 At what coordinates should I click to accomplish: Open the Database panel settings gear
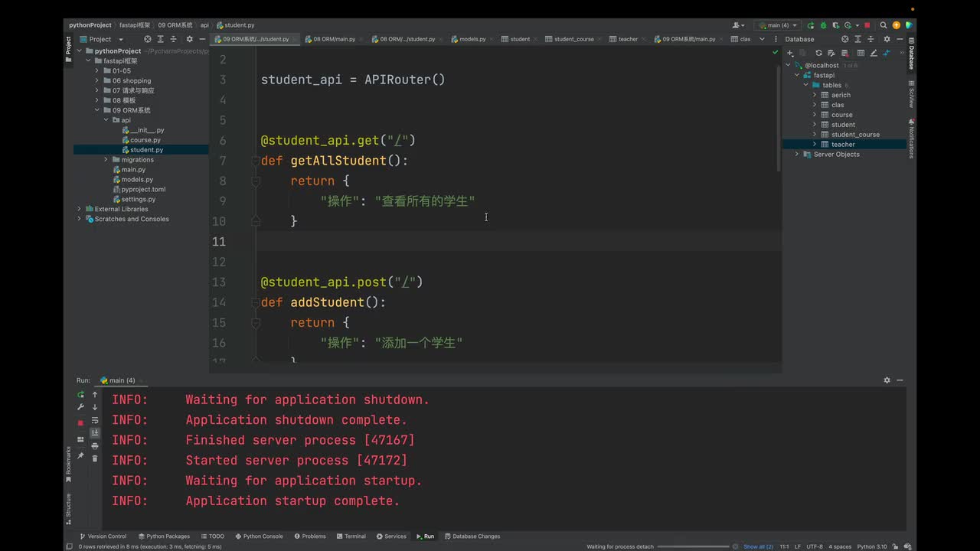887,39
